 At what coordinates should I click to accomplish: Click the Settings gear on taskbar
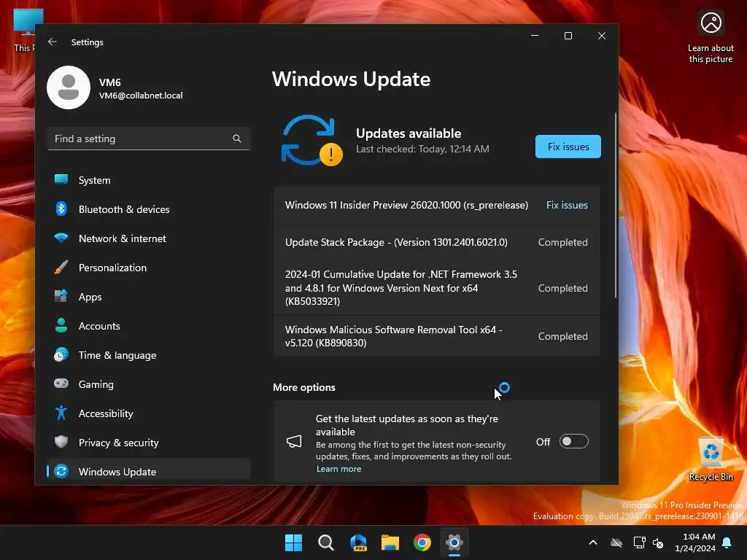454,542
